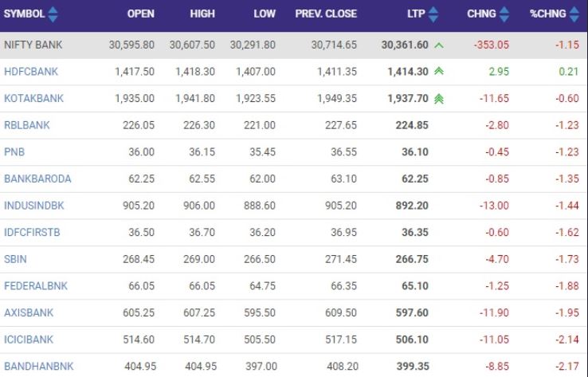
Task: Sort by %CHNG column sort arrows
Action: pyautogui.click(x=577, y=14)
